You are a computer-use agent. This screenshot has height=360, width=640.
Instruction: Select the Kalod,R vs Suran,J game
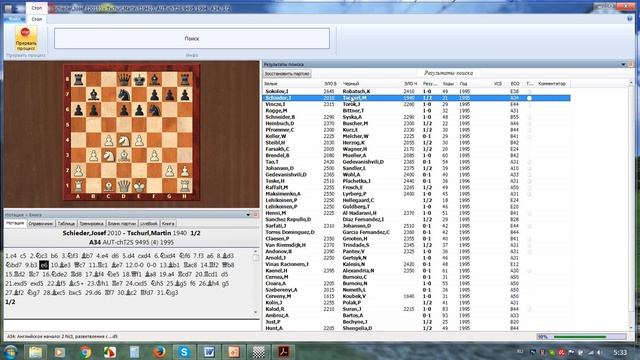[x=416, y=309]
